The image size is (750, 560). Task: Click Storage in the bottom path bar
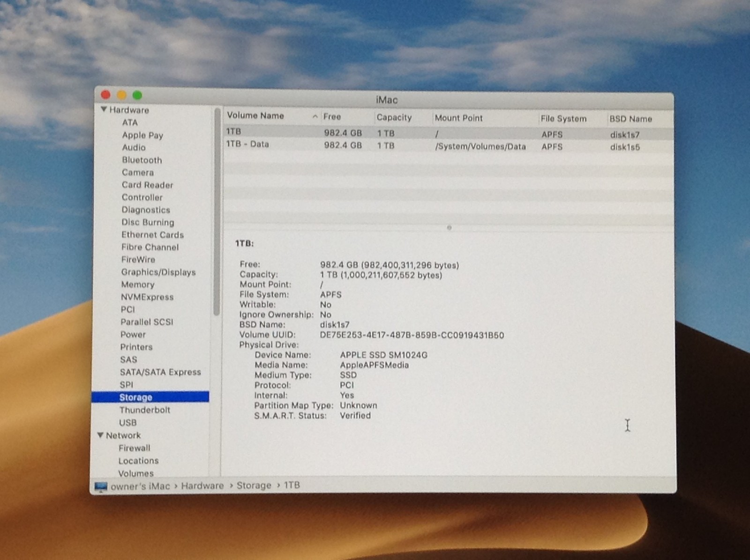click(x=254, y=485)
